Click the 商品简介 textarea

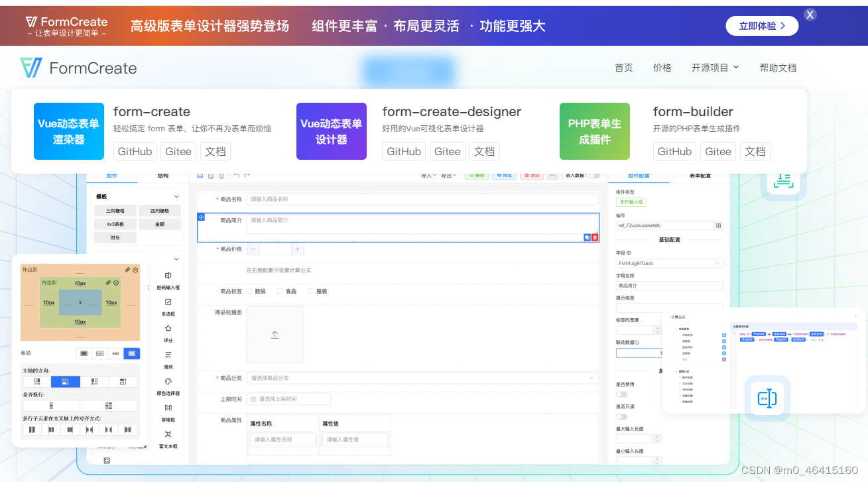tap(422, 224)
